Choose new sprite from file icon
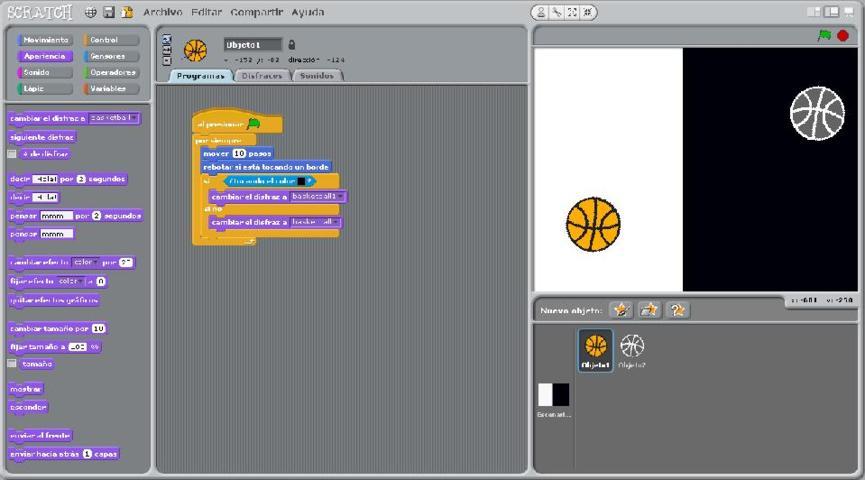The width and height of the screenshot is (865, 480). point(649,310)
